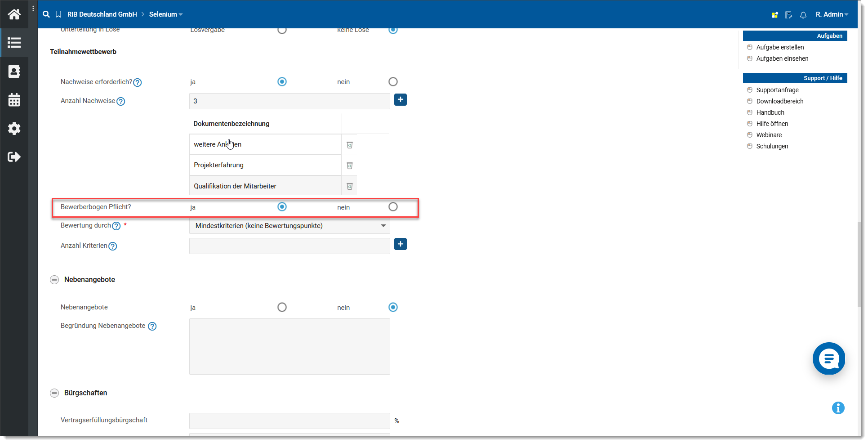Screen dimensions: 868x443
Task: Click the 'weitere Anlagen' document name field
Action: [x=265, y=144]
